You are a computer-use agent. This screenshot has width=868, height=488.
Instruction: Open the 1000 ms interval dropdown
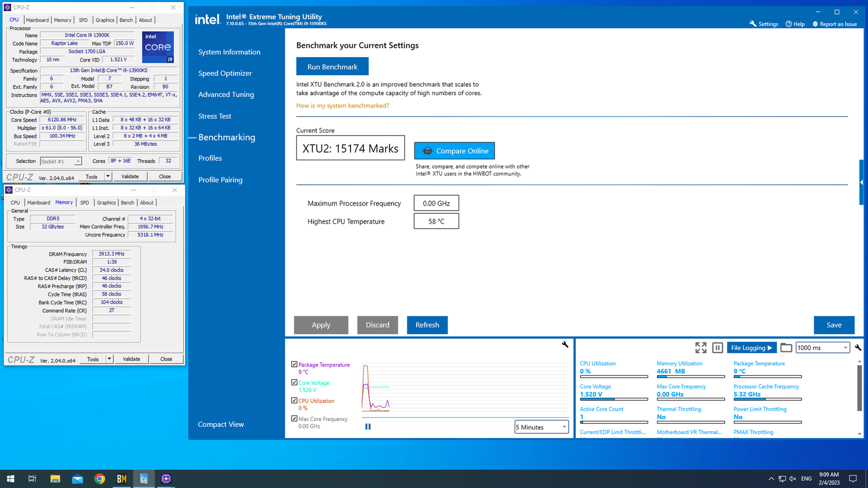point(823,347)
